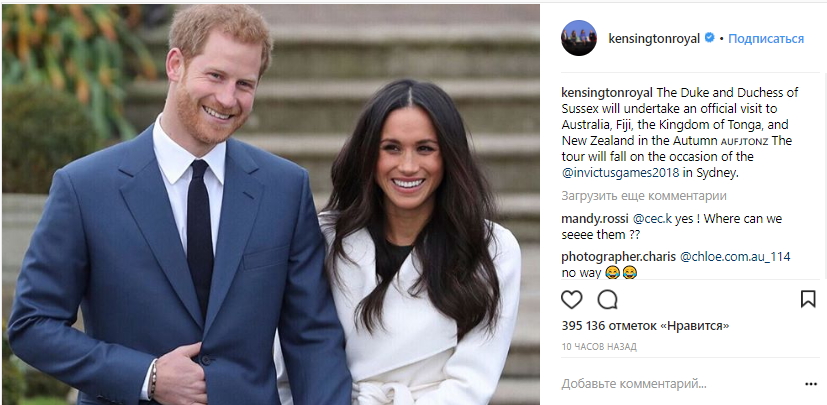This screenshot has width=827, height=405.
Task: Open mandy.rossi commenter profile
Action: pos(595,219)
